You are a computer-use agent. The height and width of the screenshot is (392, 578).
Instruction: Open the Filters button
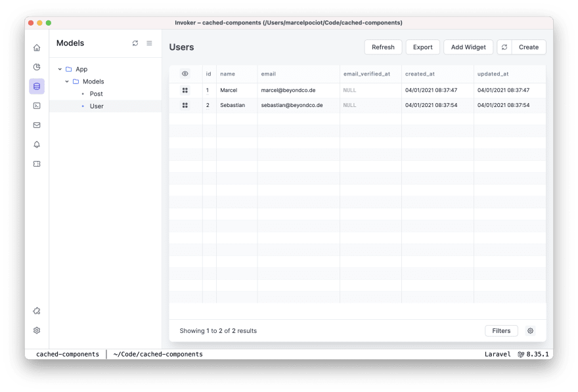(x=501, y=331)
